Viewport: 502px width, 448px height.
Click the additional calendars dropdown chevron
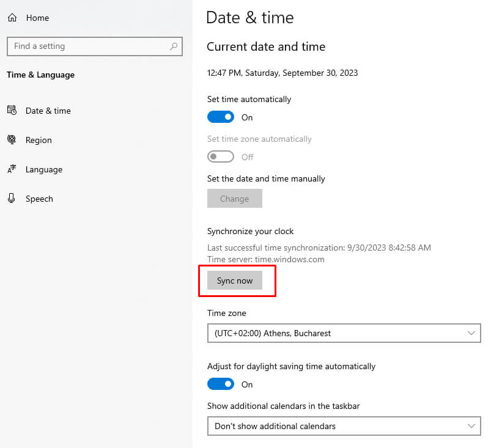471,426
